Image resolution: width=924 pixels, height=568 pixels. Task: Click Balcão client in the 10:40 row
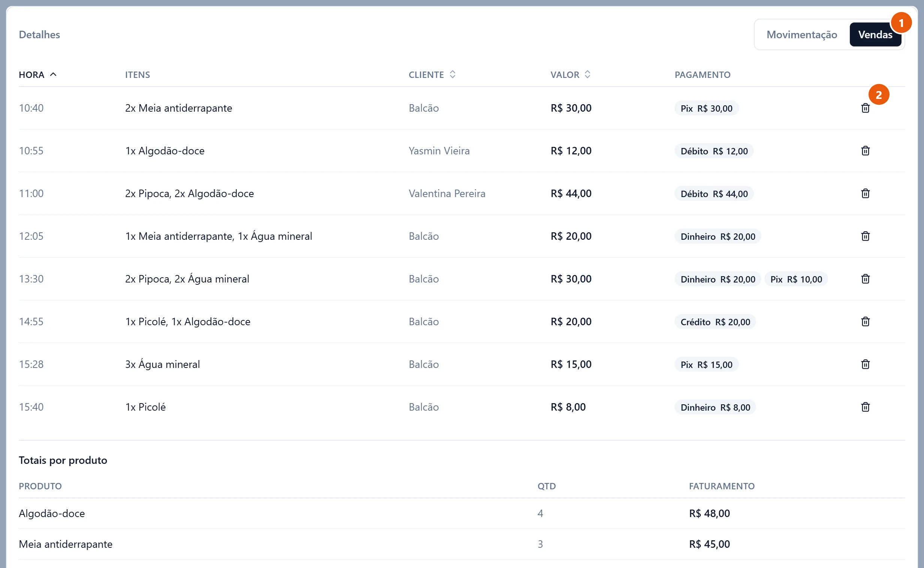[424, 108]
